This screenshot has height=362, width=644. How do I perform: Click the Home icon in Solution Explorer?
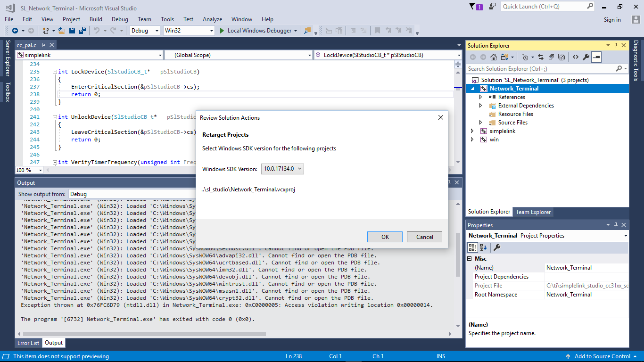[x=494, y=57]
